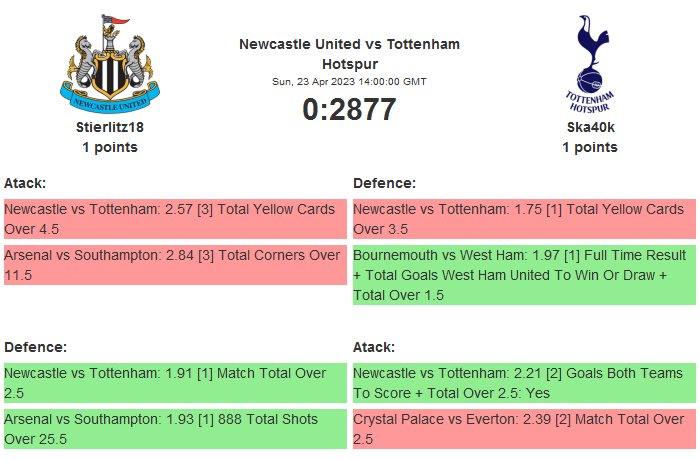Select the Match Total Over 2.5 Newcastle bet
Screen dimensions: 700x460
175,383
